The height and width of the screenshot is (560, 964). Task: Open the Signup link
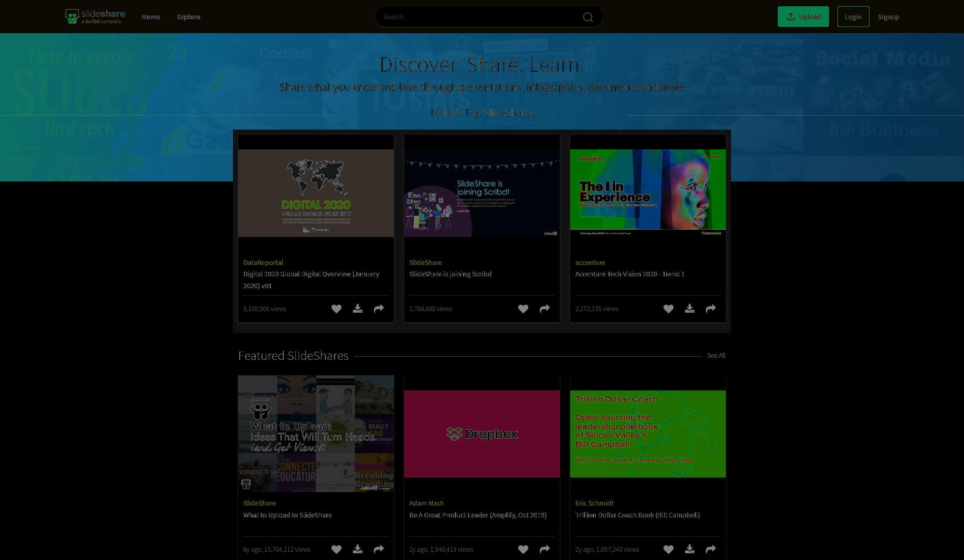pos(888,17)
